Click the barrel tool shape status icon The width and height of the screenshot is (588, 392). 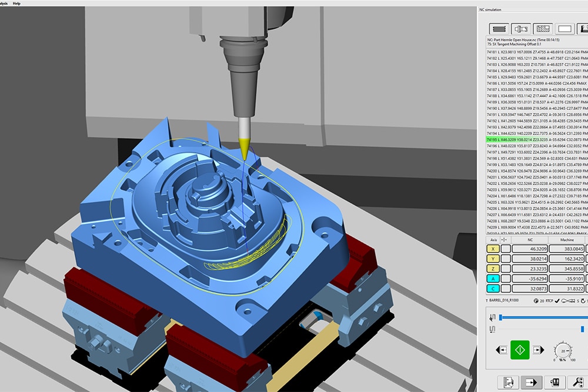569,300
